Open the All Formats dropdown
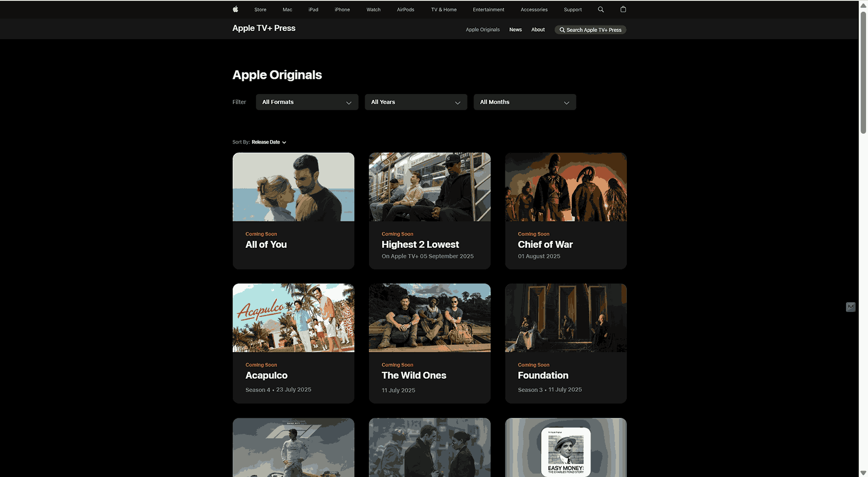The image size is (868, 477). (x=307, y=102)
